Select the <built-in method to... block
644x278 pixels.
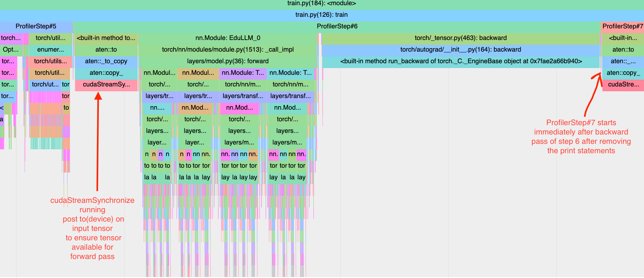(106, 38)
